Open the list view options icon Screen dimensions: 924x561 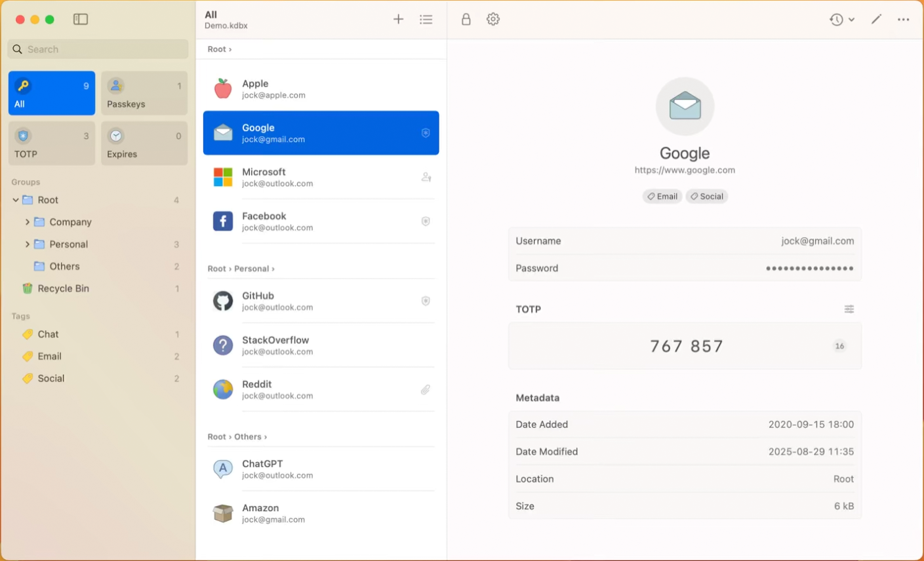[x=426, y=20]
